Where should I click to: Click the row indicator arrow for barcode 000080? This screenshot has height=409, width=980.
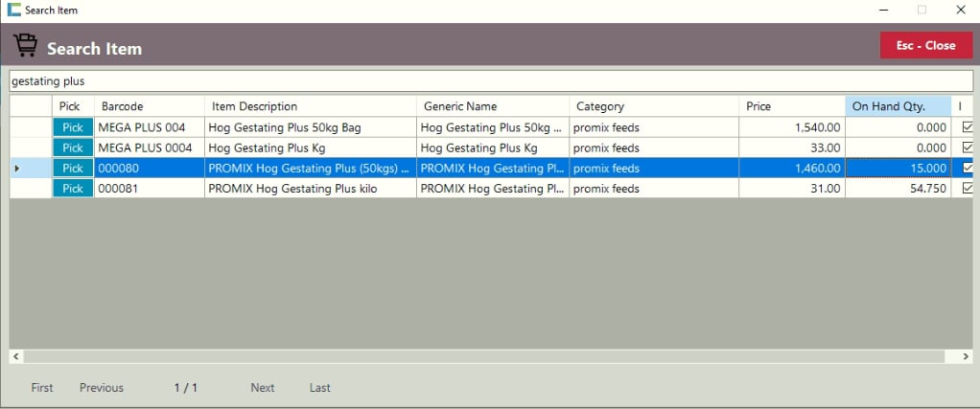click(x=15, y=169)
